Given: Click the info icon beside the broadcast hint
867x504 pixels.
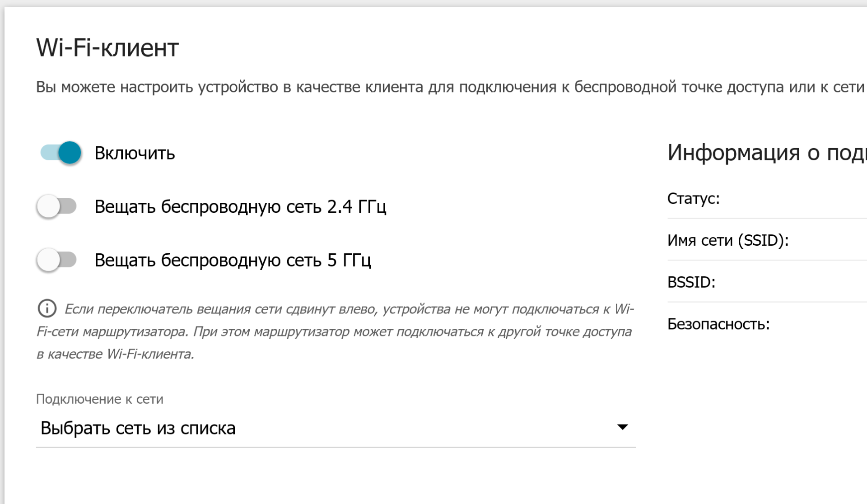Looking at the screenshot, I should [47, 309].
